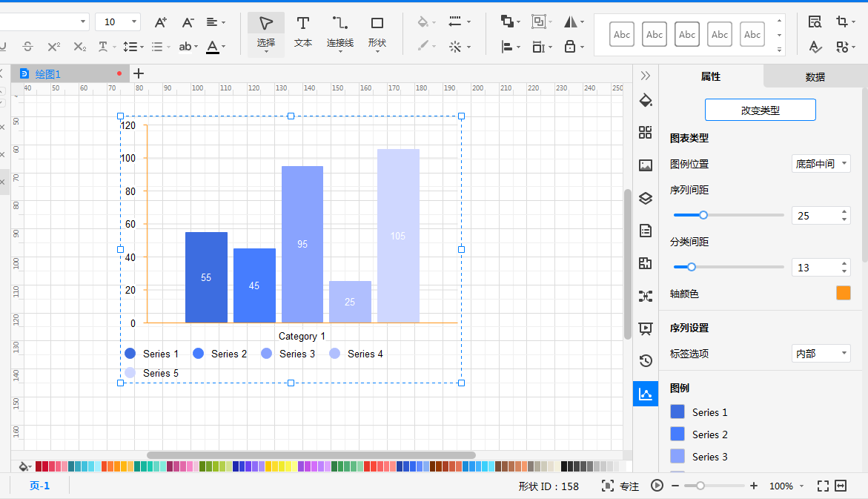Increase font size with A+ icon
868x499 pixels.
tap(161, 22)
